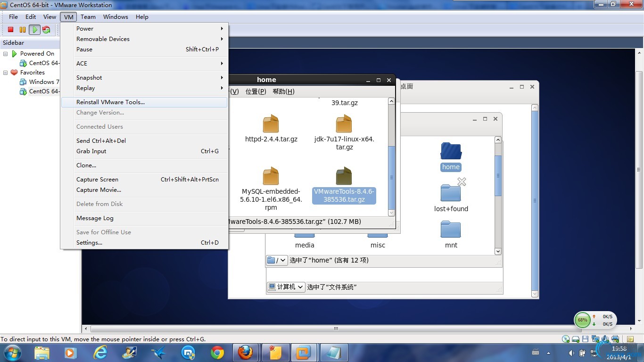Click the CD/DVD device status icon
This screenshot has width=644, height=362.
click(x=566, y=339)
